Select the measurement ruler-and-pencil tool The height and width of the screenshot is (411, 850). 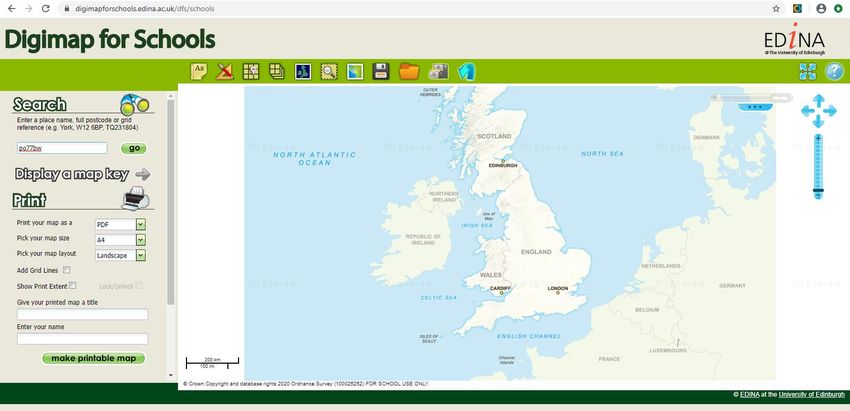224,71
